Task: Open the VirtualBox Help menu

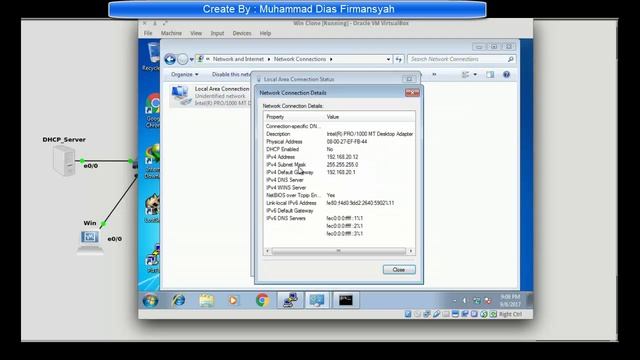Action: pos(265,33)
